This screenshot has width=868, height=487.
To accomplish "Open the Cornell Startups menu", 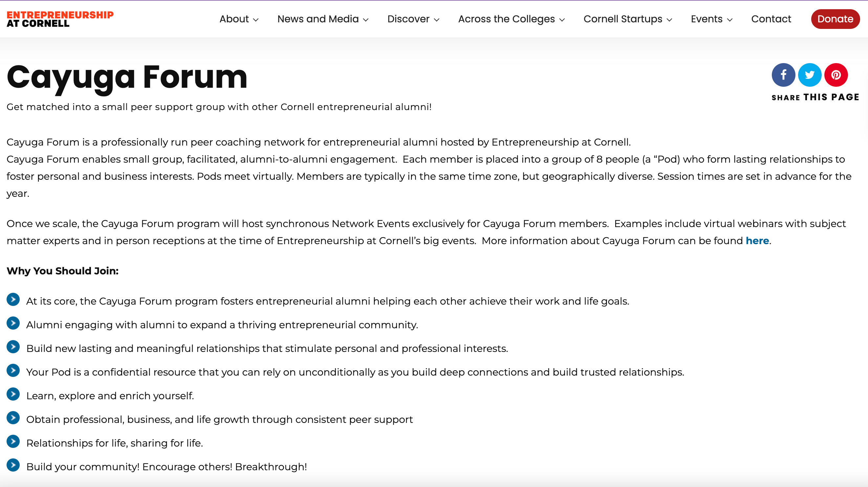I will pos(628,19).
